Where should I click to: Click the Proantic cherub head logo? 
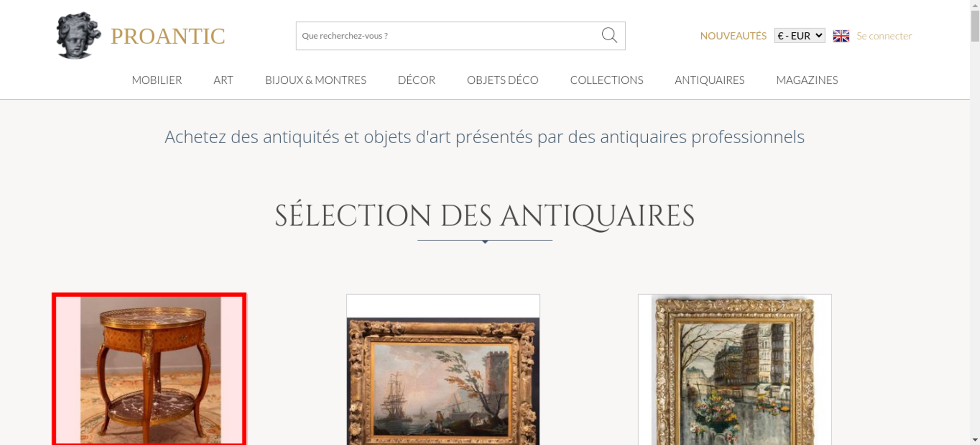(78, 35)
